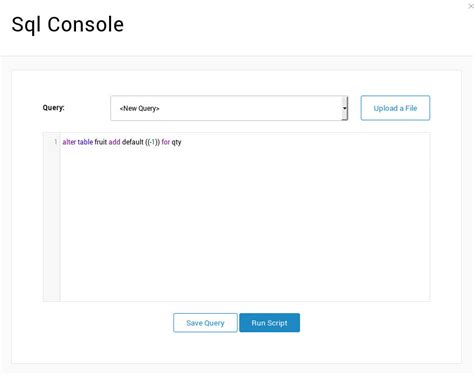
Task: Click the 'alter' keyword in the editor
Action: (69, 142)
